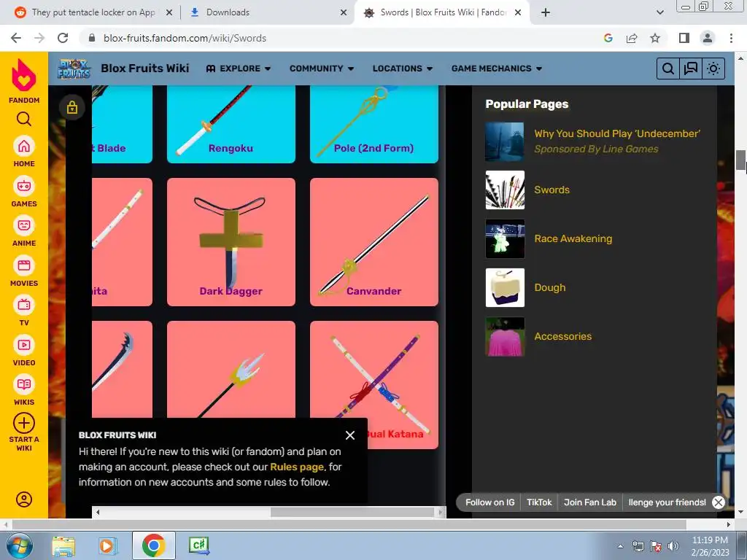Click the Google icon in address bar

(x=608, y=38)
